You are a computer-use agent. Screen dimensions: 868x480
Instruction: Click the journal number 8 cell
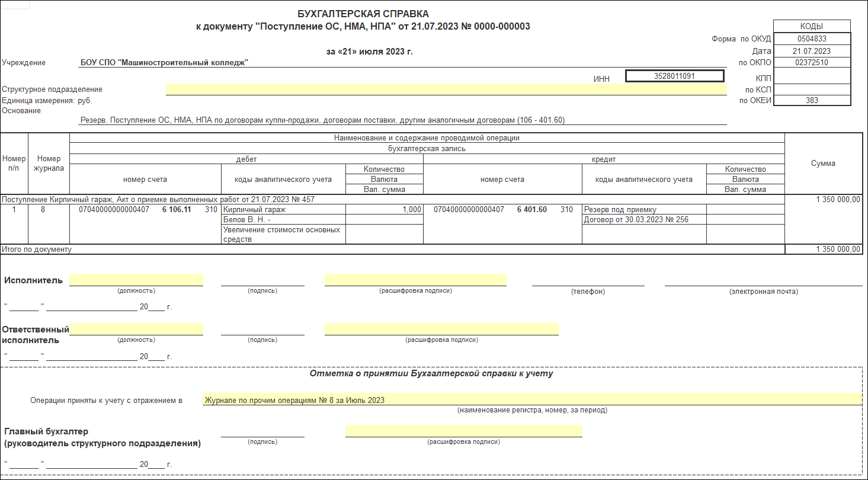click(49, 224)
